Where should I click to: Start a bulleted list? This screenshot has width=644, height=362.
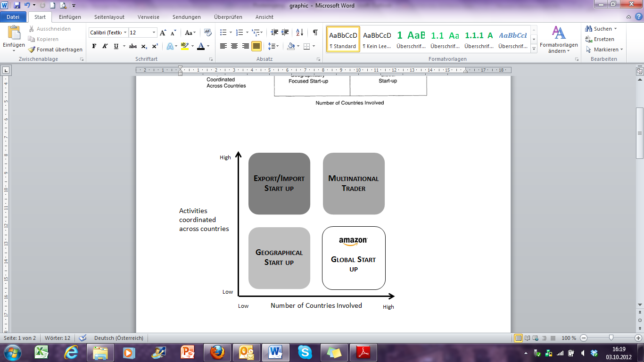(223, 33)
